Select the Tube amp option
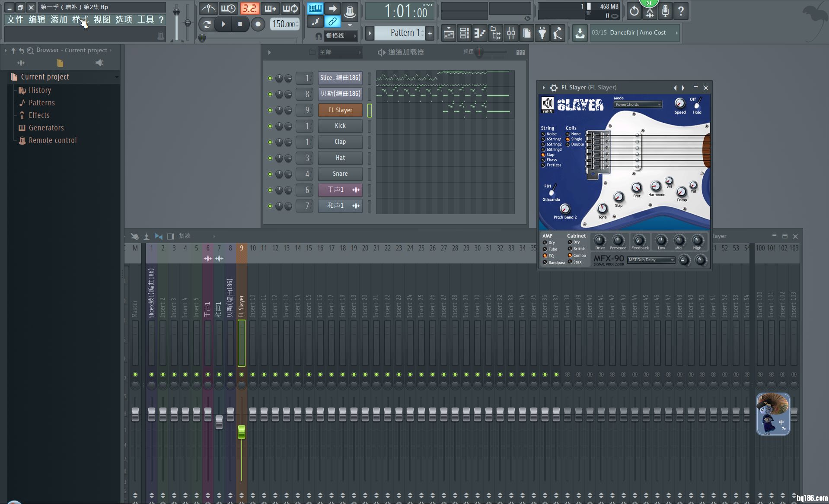Screen dimensions: 829x504 550,249
